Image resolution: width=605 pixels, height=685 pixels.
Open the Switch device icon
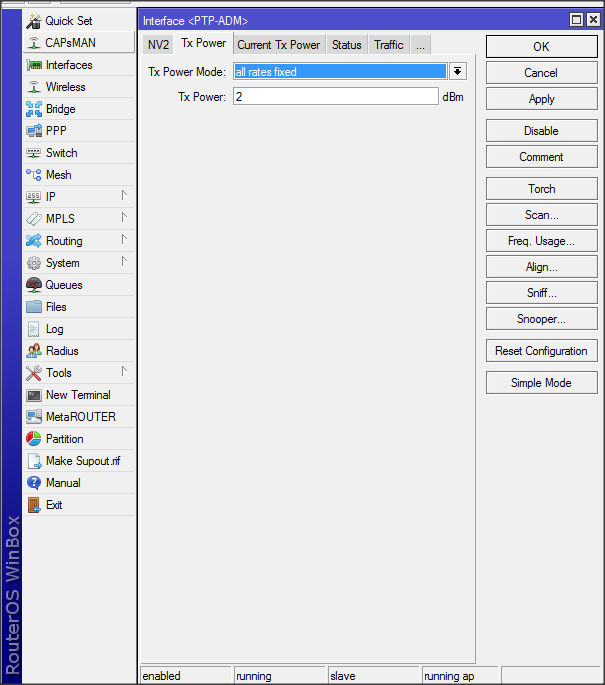[x=34, y=153]
